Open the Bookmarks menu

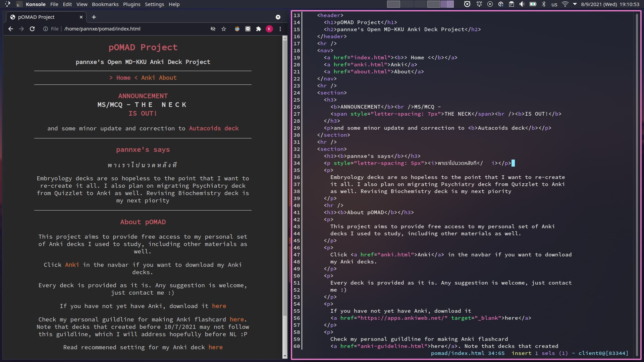[105, 4]
